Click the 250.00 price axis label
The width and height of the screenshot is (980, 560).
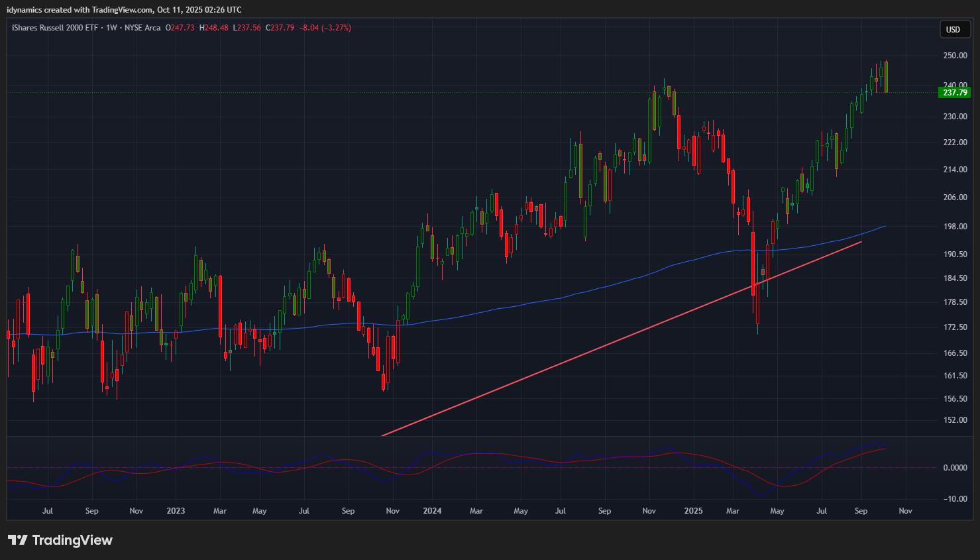tap(955, 56)
